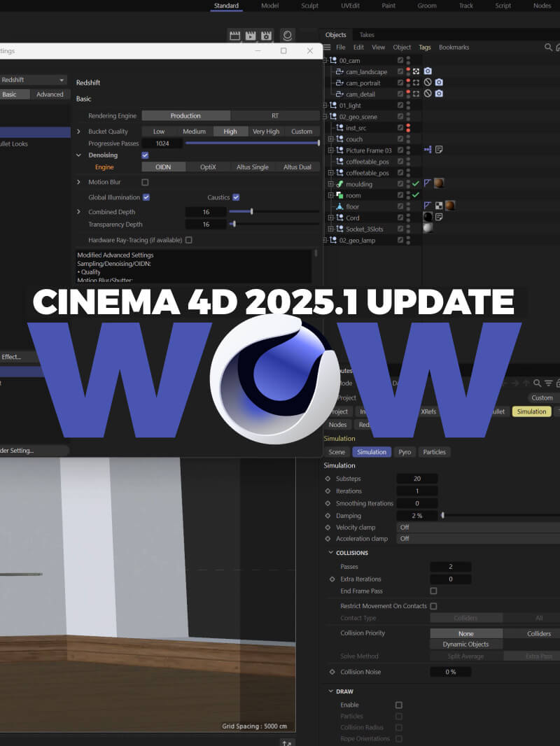560x746 pixels.
Task: Switch to the Model layout tab
Action: (269, 6)
